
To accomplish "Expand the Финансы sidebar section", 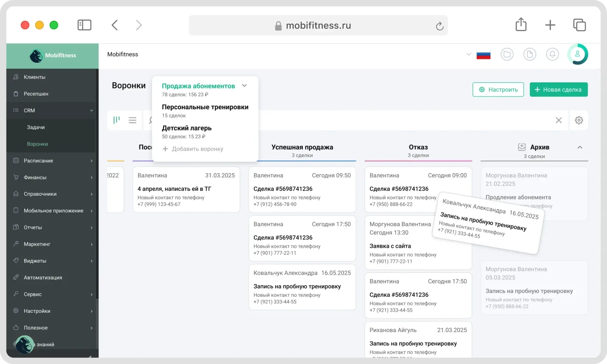I will coord(91,177).
